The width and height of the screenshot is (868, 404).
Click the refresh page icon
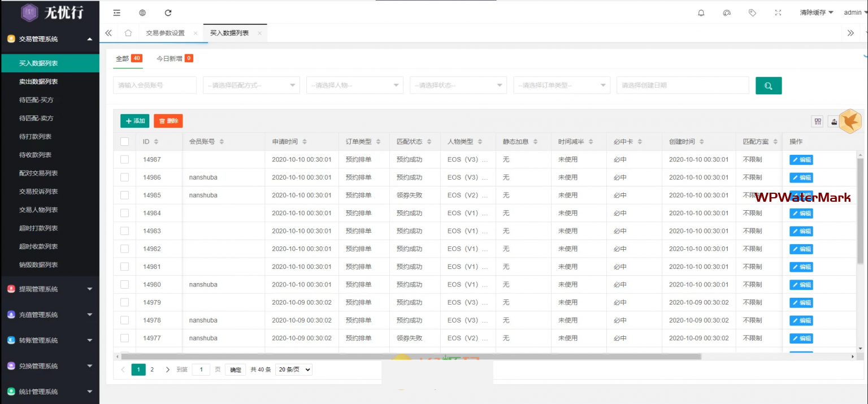[x=168, y=12]
